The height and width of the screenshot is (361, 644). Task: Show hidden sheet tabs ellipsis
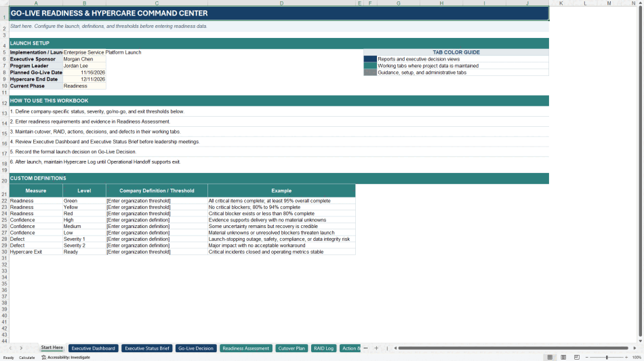(x=365, y=348)
